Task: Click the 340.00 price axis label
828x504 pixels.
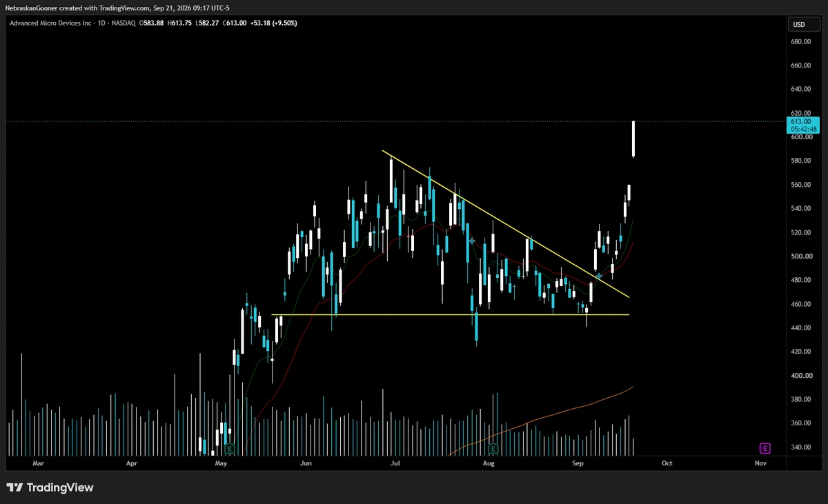Action: [801, 447]
